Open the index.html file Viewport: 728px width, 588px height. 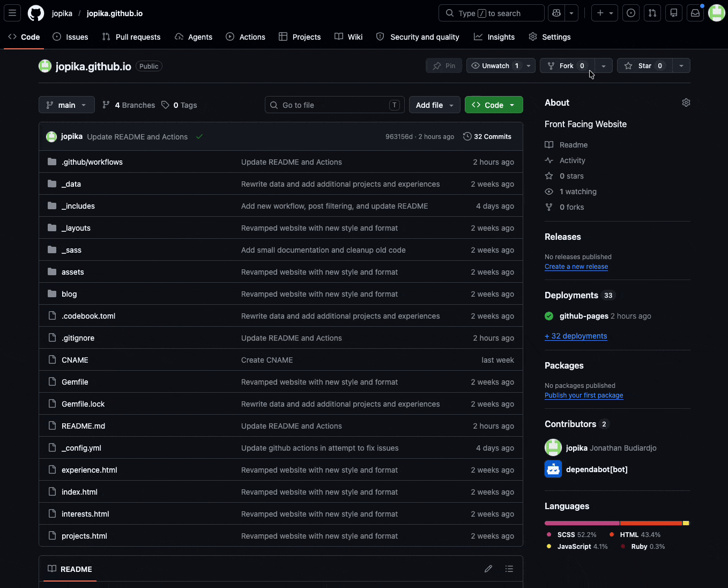click(79, 492)
